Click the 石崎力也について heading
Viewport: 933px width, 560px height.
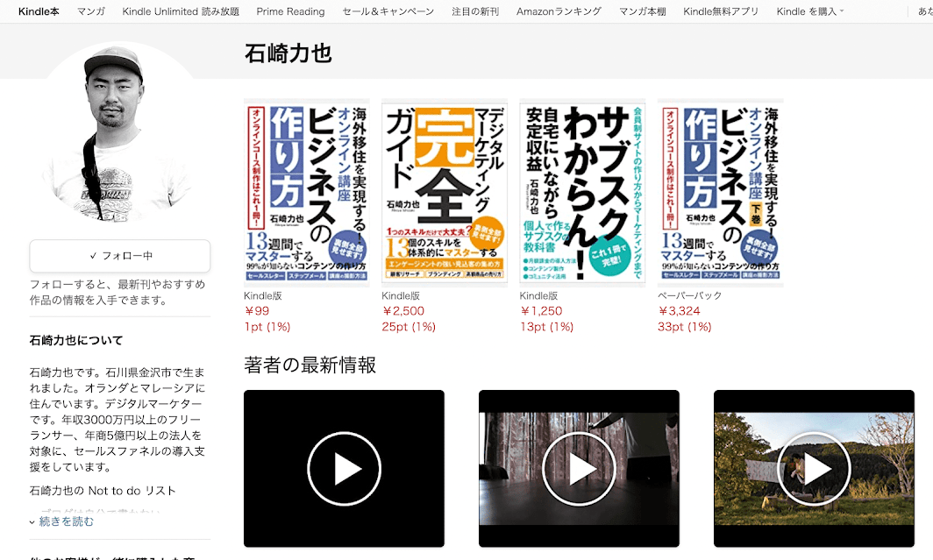[76, 341]
